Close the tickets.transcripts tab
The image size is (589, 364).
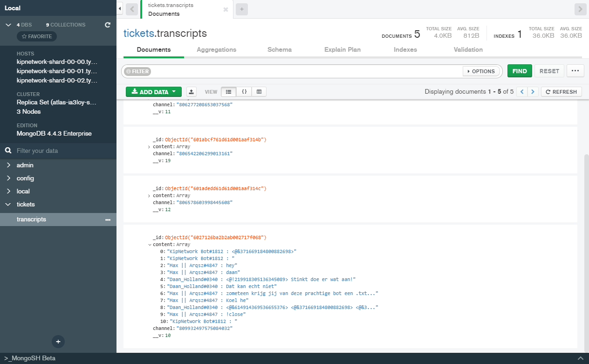226,9
